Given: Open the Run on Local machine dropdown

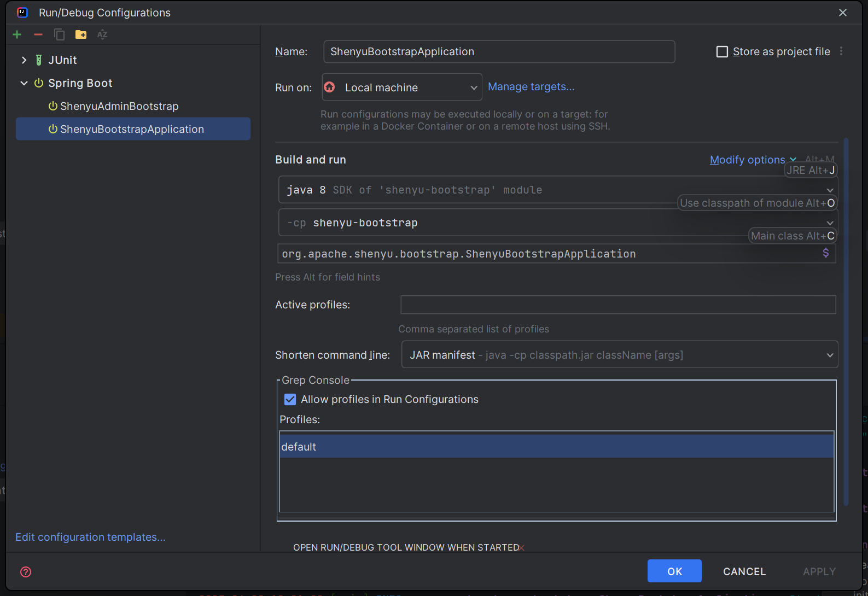Looking at the screenshot, I should click(402, 87).
